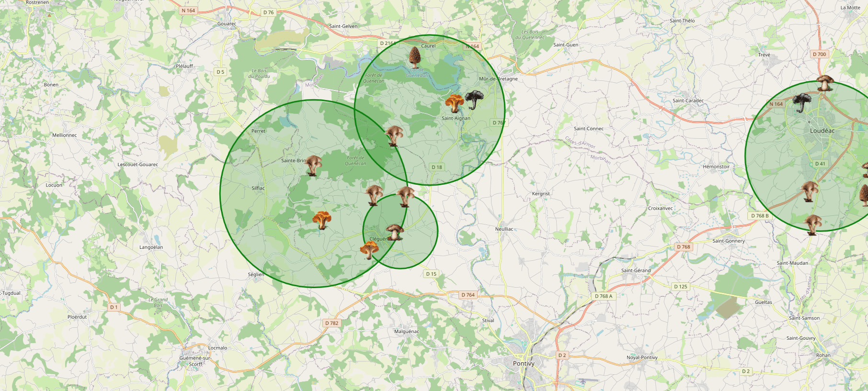
Task: Click the Loudéac town label
Action: tap(822, 131)
